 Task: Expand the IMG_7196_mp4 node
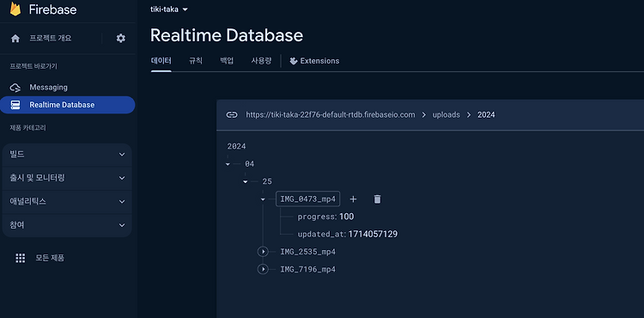(x=263, y=270)
